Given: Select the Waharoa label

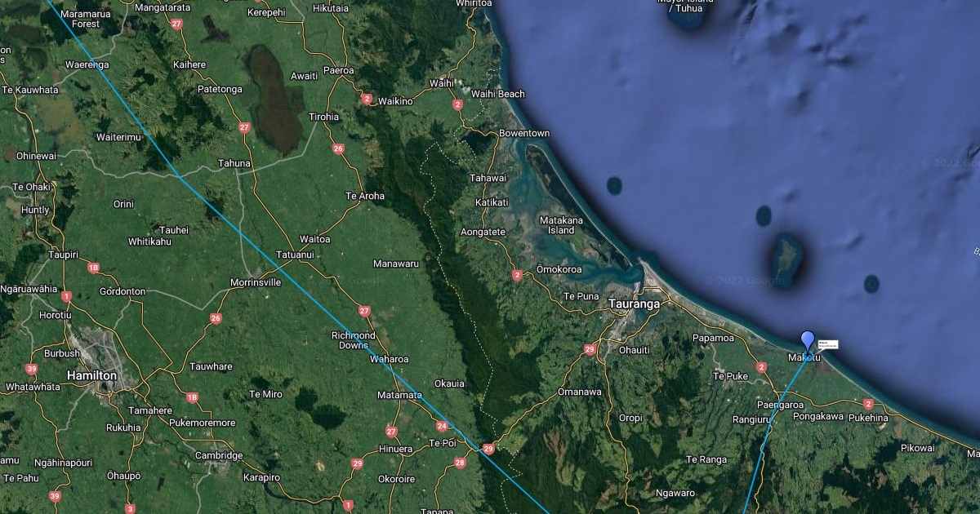Looking at the screenshot, I should click(x=390, y=359).
